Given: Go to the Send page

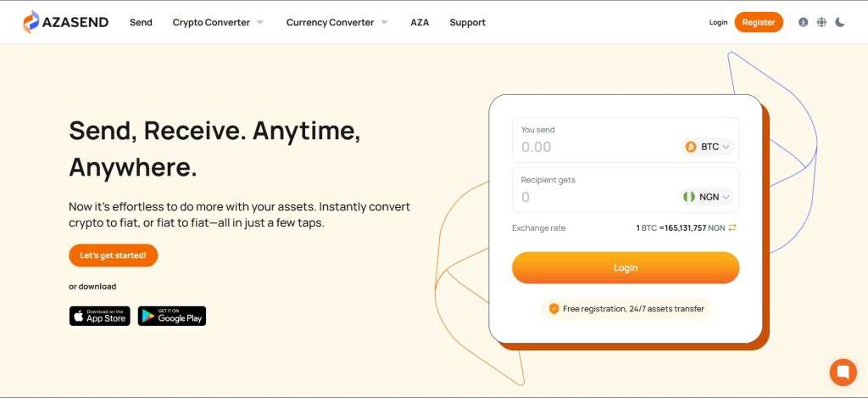Looking at the screenshot, I should coord(141,22).
